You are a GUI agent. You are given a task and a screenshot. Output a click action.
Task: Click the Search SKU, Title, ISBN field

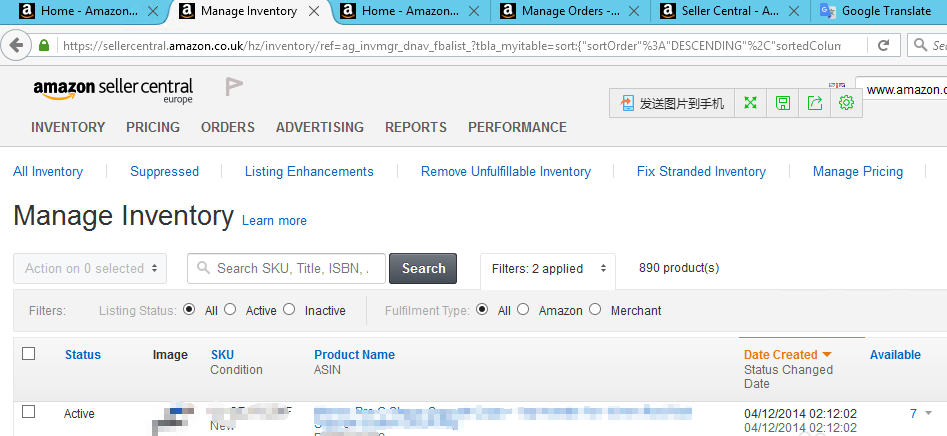pos(286,269)
